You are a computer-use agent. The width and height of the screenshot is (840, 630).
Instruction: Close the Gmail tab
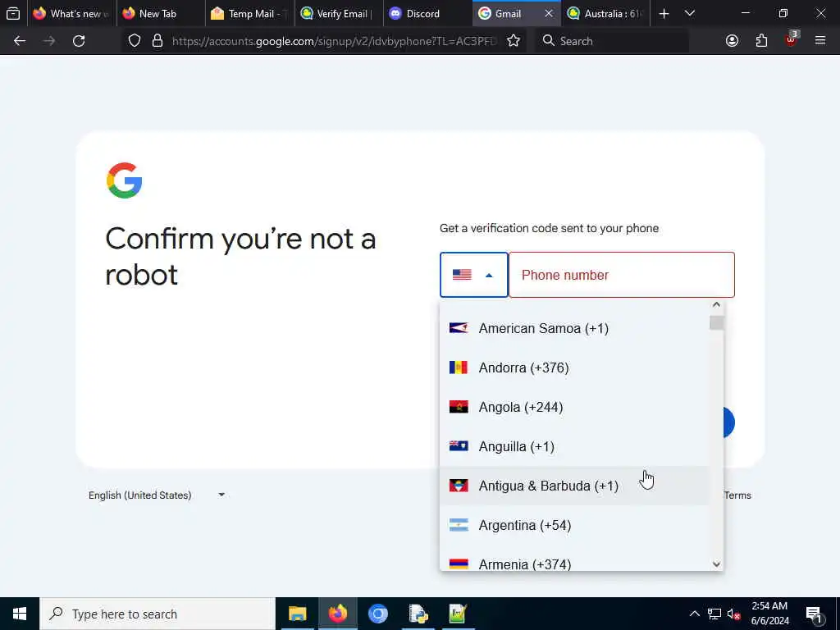pos(549,14)
